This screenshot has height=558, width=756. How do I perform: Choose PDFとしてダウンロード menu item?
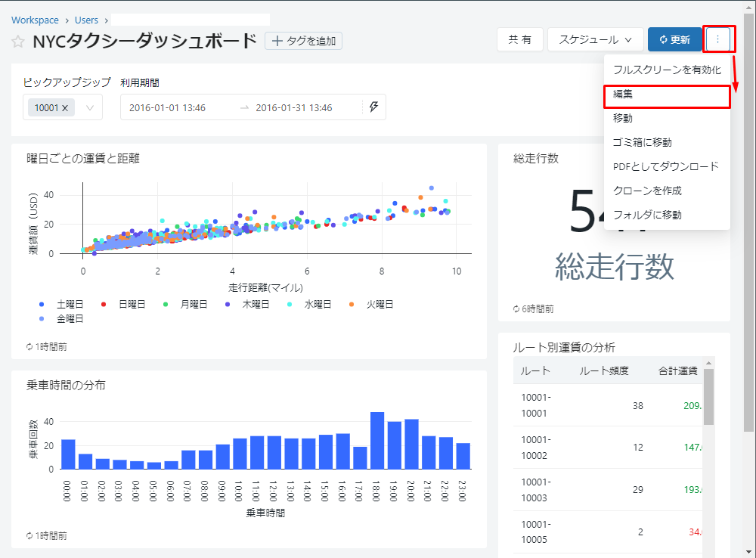pyautogui.click(x=666, y=166)
